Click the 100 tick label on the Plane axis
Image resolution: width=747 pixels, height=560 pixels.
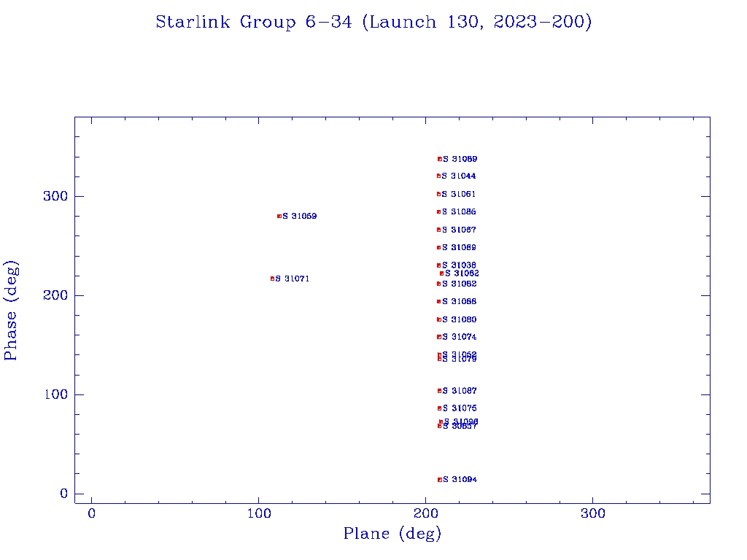click(x=259, y=514)
